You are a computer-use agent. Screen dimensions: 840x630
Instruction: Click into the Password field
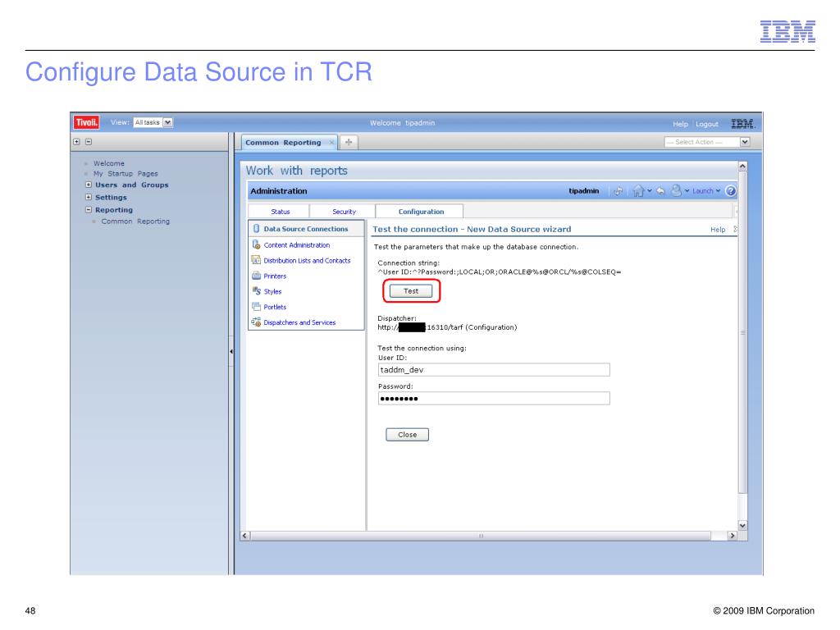(x=494, y=398)
